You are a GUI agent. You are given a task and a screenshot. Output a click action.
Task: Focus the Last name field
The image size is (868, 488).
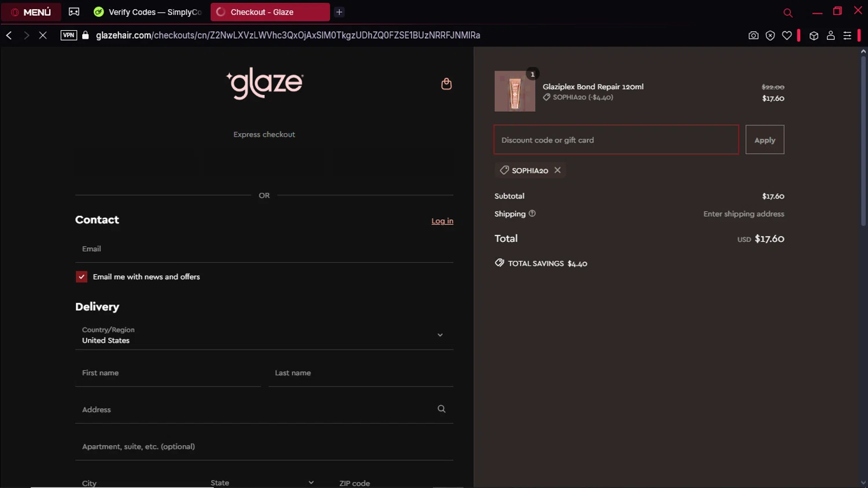coord(361,373)
